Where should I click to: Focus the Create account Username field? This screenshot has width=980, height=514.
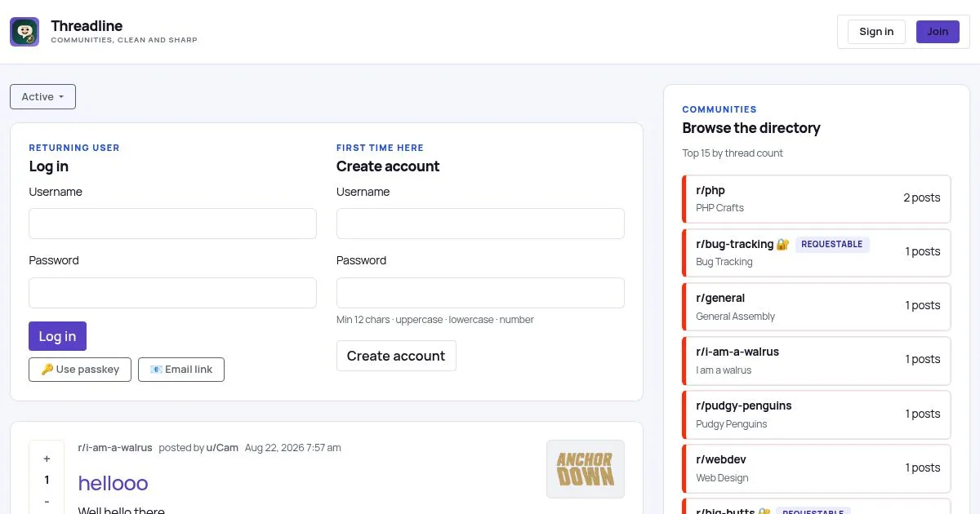point(480,224)
